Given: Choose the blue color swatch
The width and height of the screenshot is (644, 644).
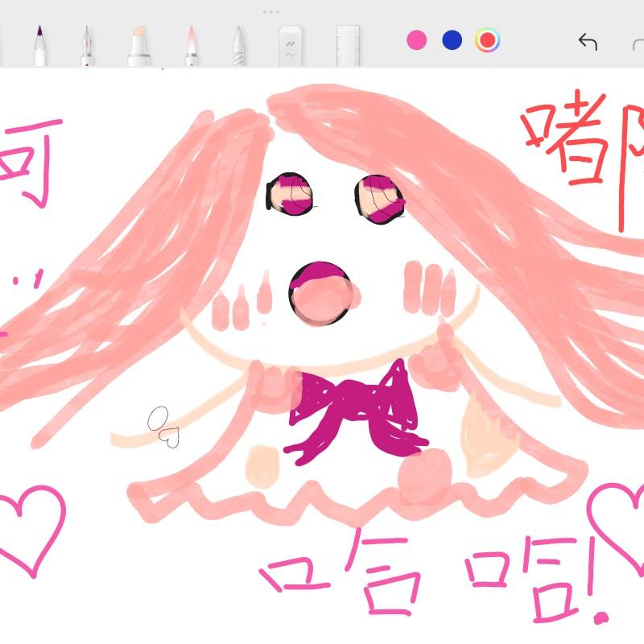Looking at the screenshot, I should tap(452, 40).
